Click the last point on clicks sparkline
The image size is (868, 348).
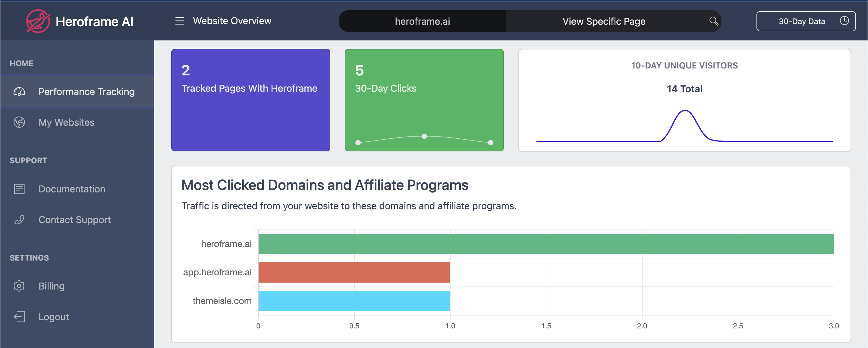(x=491, y=143)
